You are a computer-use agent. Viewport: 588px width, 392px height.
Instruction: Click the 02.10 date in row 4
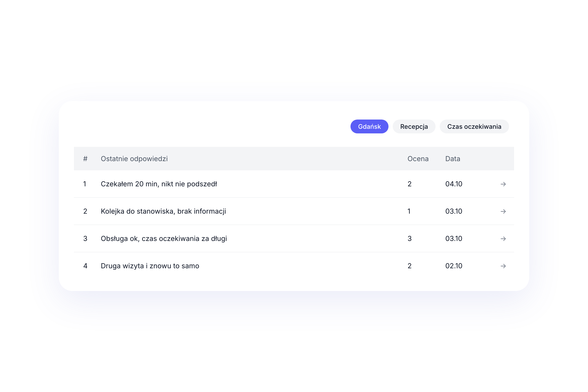click(x=454, y=266)
